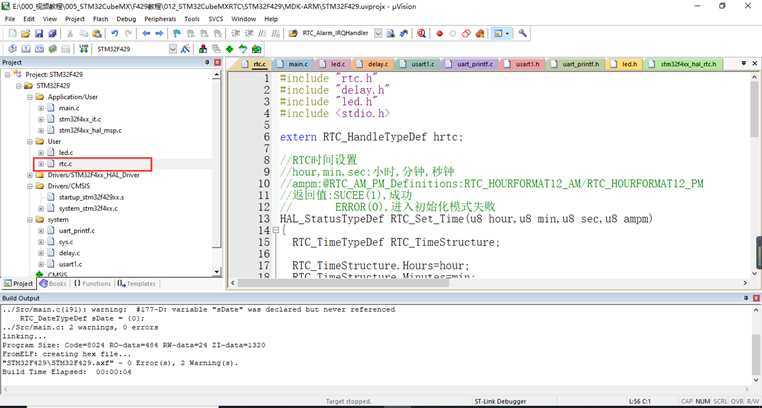762x408 pixels.
Task: Select rtc.c in the project tree
Action: tap(65, 164)
